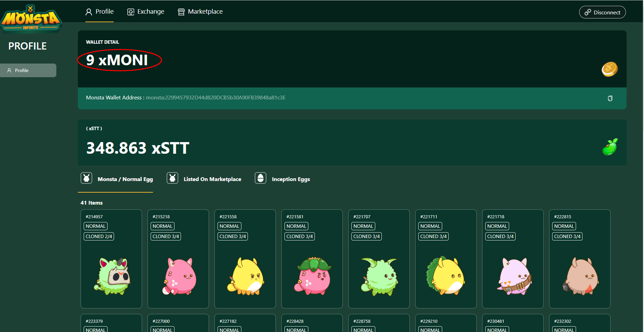The image size is (644, 332).
Task: Open Monsta #221558 yellow creature
Action: pos(246,276)
